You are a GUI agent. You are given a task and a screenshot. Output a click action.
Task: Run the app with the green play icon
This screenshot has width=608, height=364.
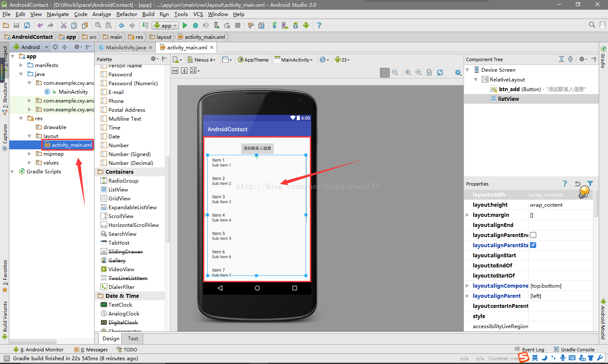[x=185, y=25]
